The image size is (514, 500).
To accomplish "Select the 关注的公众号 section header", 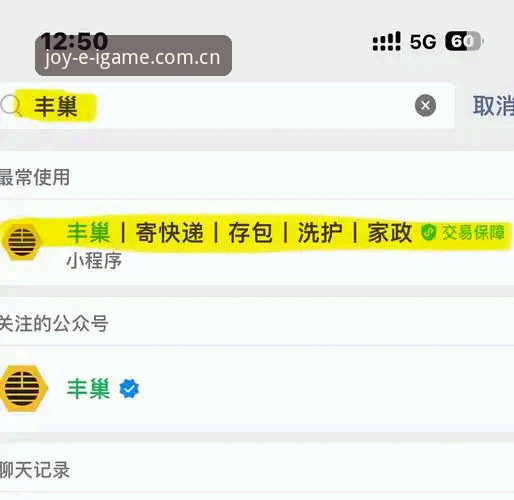I will [x=54, y=323].
